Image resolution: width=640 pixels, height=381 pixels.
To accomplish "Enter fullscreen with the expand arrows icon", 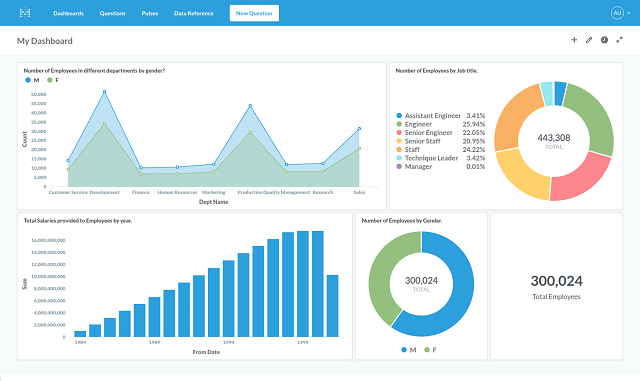I will [x=620, y=40].
